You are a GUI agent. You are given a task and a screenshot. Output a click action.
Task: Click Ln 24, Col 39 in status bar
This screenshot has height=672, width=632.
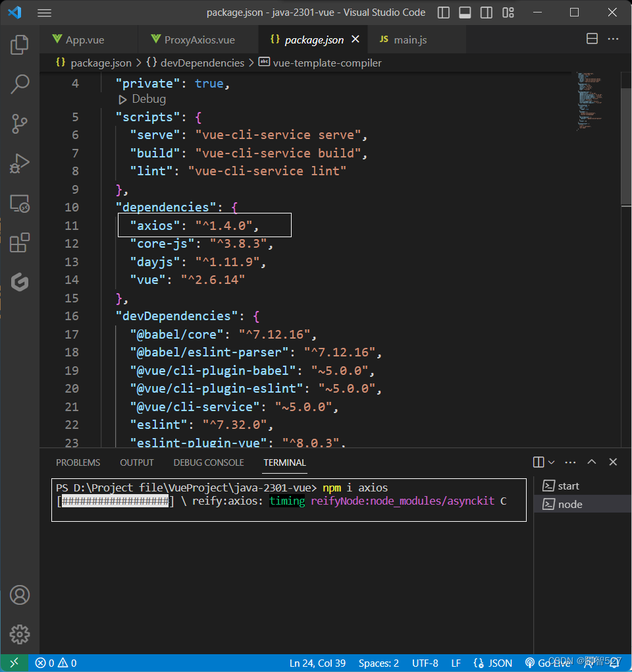coord(317,663)
